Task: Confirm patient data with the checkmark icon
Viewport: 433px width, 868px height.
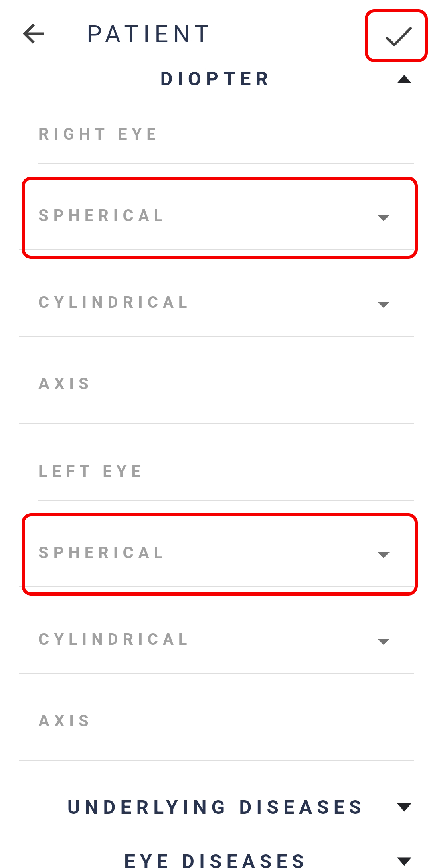Action: click(398, 36)
